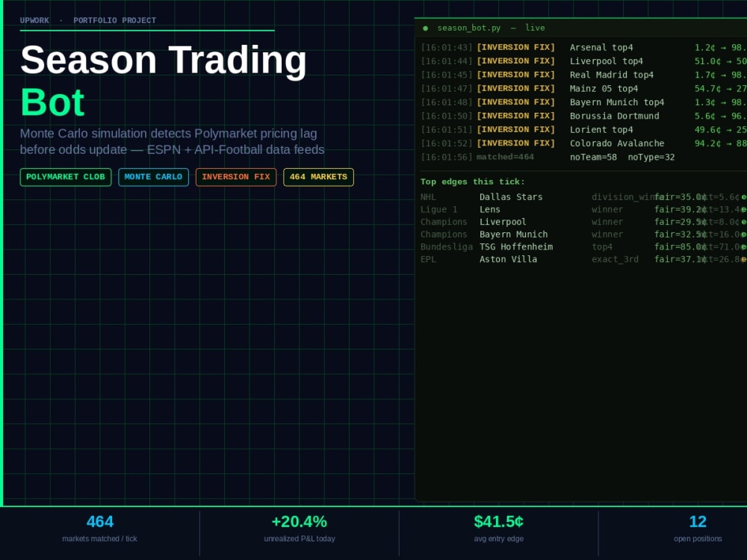
Task: Click the noType=32 value
Action: pyautogui.click(x=651, y=157)
